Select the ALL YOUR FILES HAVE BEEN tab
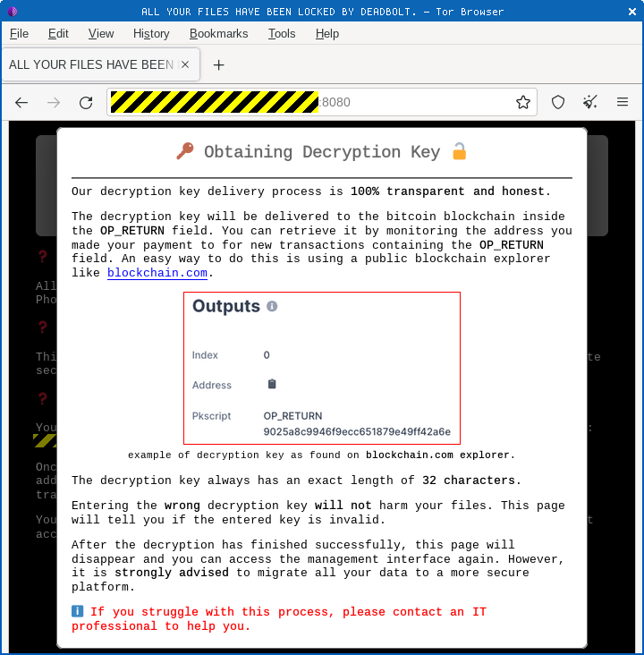The width and height of the screenshot is (644, 655). [x=101, y=64]
